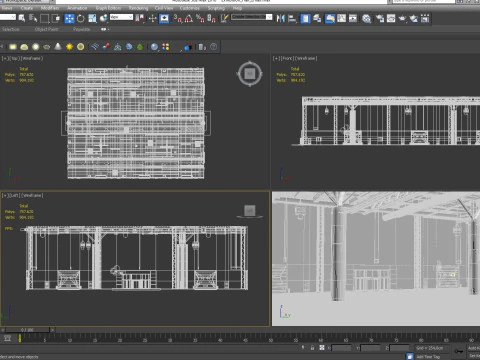Open the Reference Coordinate System dropdown
Screen dimensions: 480x360
[x=121, y=17]
